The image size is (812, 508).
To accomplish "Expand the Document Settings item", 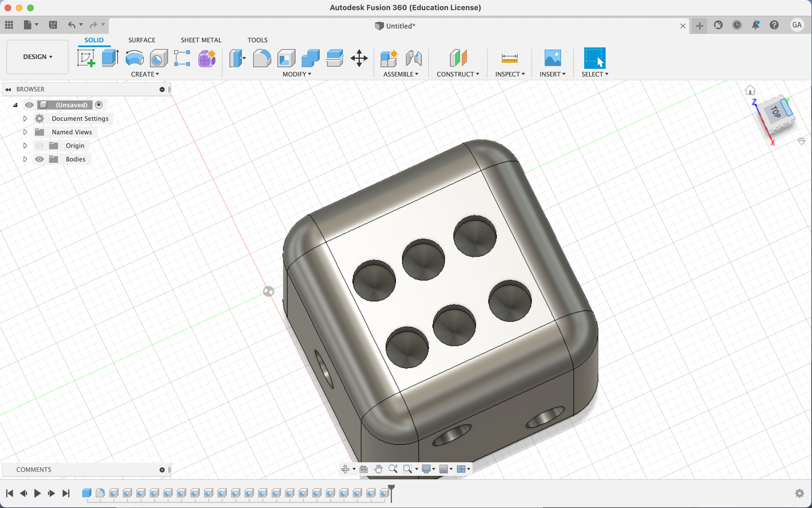I will (25, 118).
